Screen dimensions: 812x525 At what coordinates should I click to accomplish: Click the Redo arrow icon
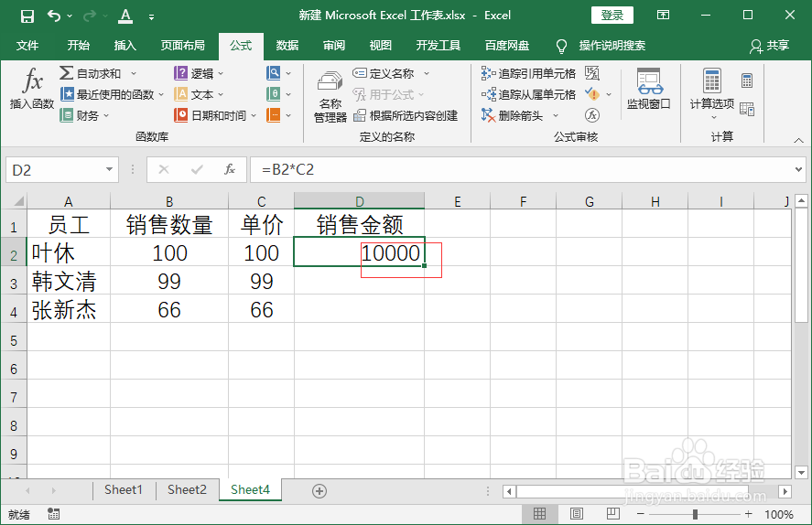click(x=89, y=16)
